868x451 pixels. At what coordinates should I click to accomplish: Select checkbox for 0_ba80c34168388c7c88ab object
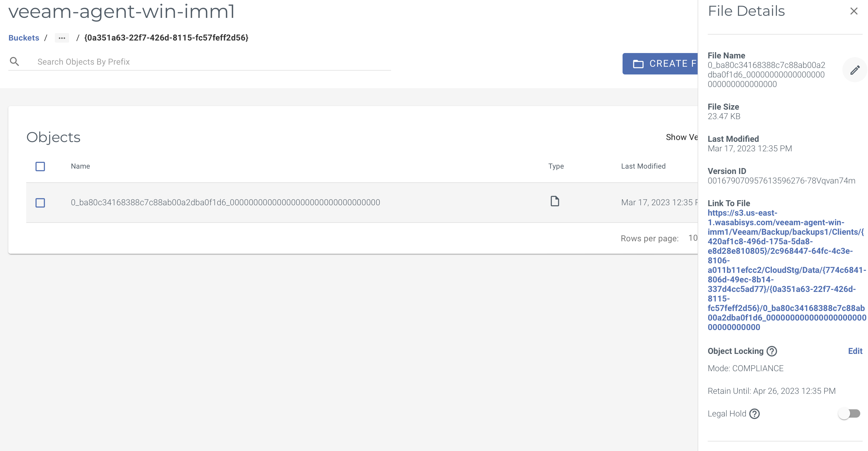40,203
